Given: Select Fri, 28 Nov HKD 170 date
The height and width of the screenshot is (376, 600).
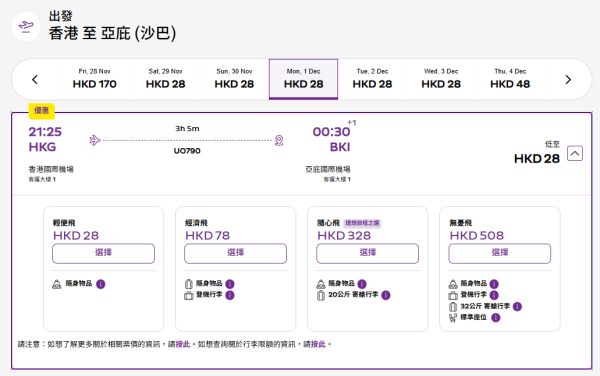Looking at the screenshot, I should tap(95, 79).
